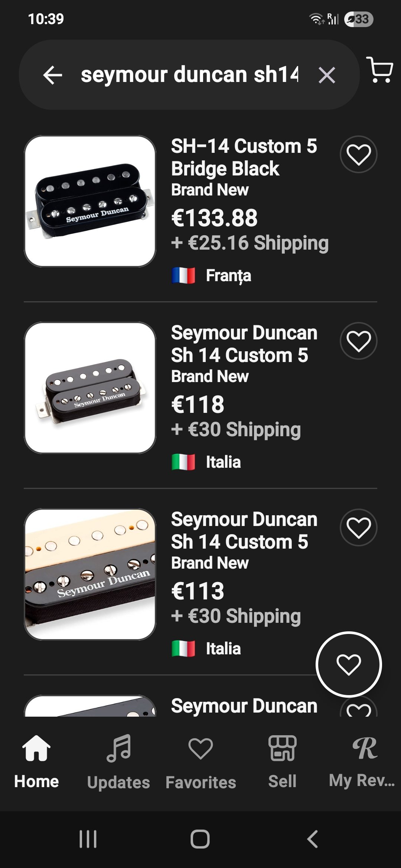Favorite the €118 Seymour Duncan listing
Screen dimensions: 401x868
(x=358, y=341)
